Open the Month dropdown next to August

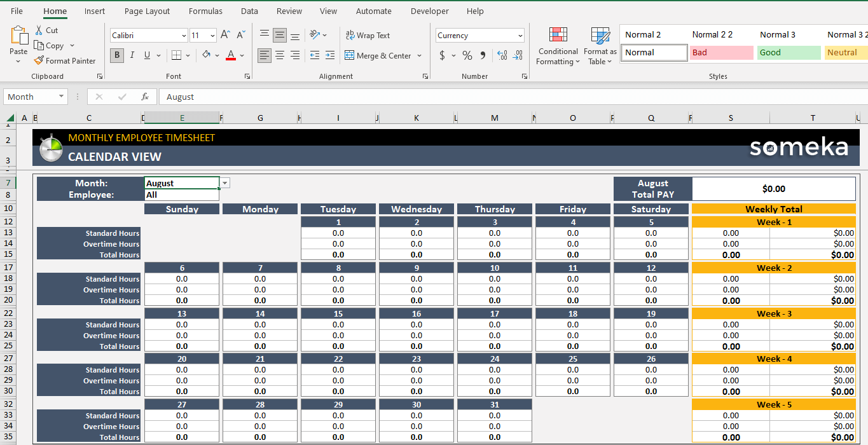pyautogui.click(x=224, y=182)
